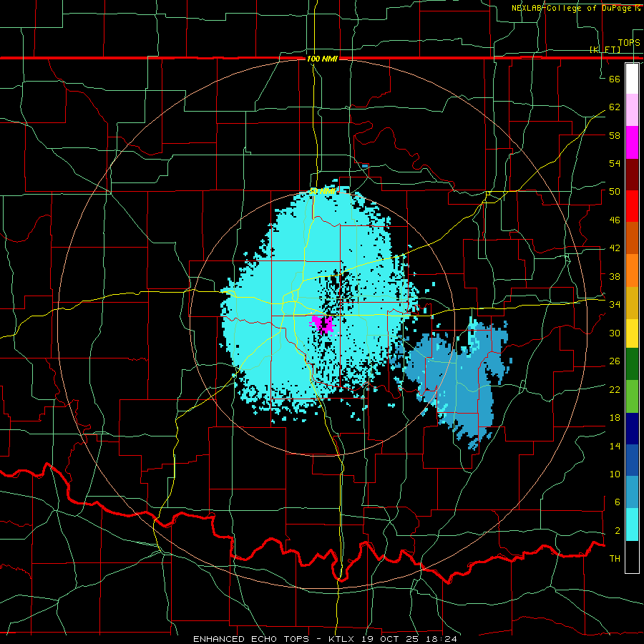Image resolution: width=644 pixels, height=644 pixels.
Task: Select the light green legend swatch
Action: tap(632, 396)
